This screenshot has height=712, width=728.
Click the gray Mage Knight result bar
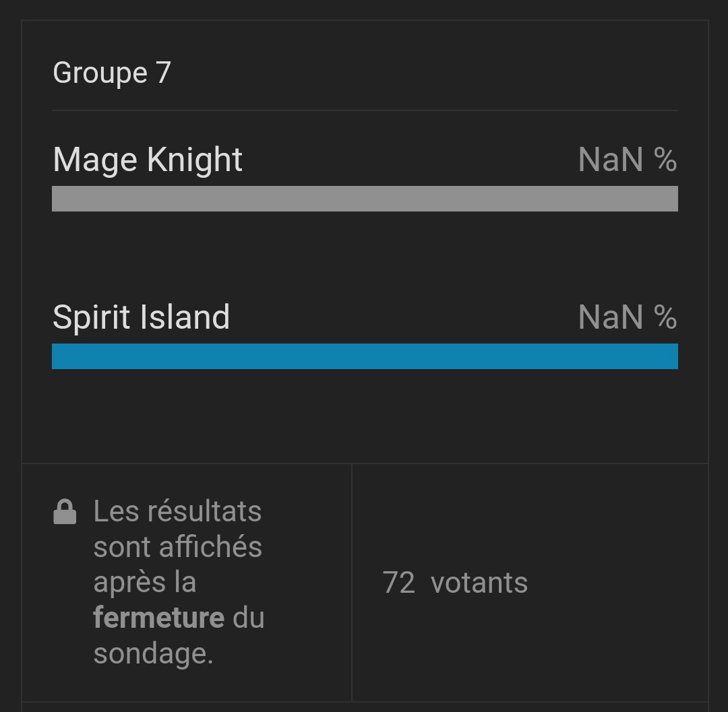(x=365, y=199)
